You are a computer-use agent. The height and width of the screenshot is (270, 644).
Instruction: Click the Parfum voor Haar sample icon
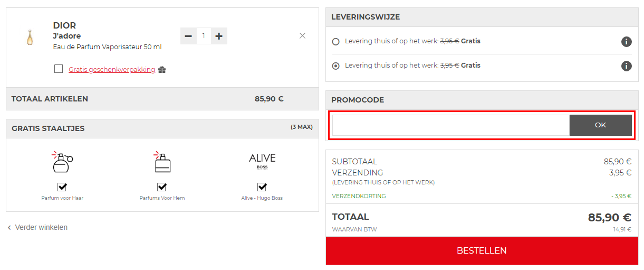62,163
